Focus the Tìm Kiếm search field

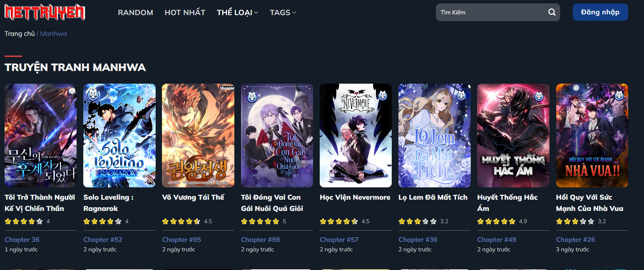click(x=492, y=12)
